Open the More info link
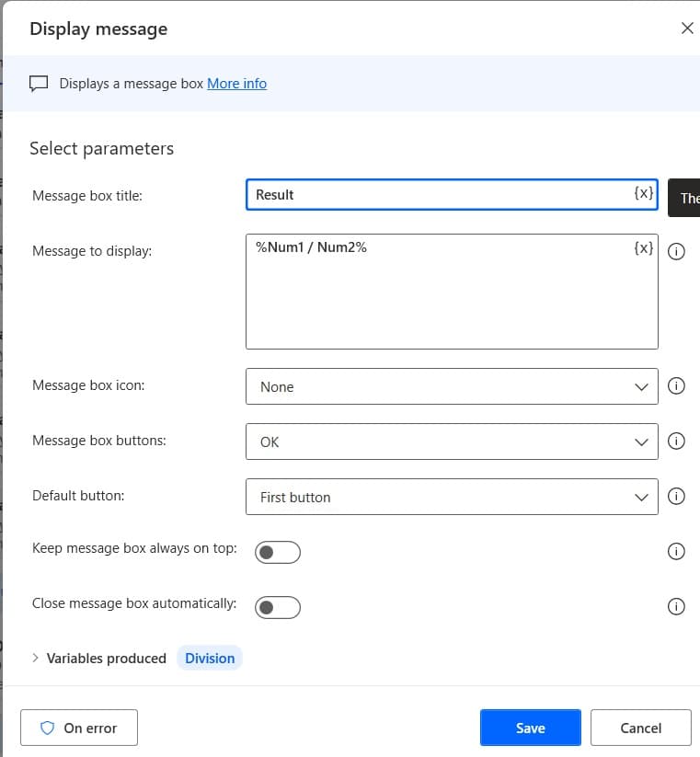This screenshot has height=757, width=700. [236, 84]
